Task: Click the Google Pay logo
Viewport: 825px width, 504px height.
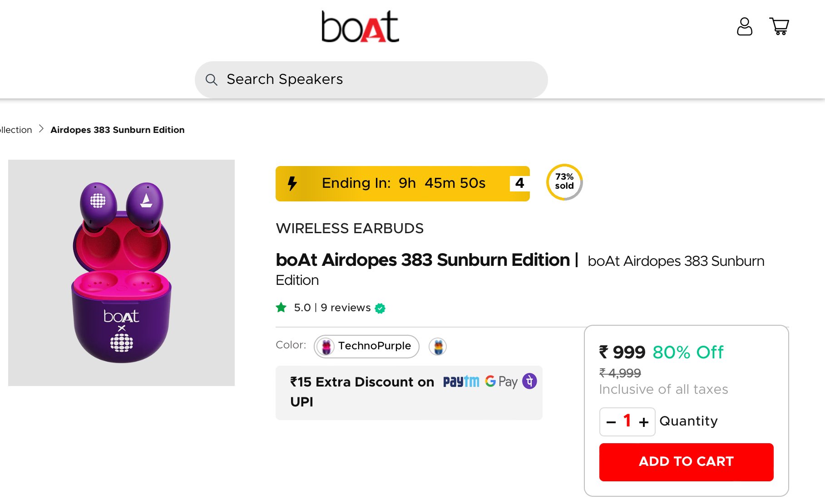Action: [501, 382]
